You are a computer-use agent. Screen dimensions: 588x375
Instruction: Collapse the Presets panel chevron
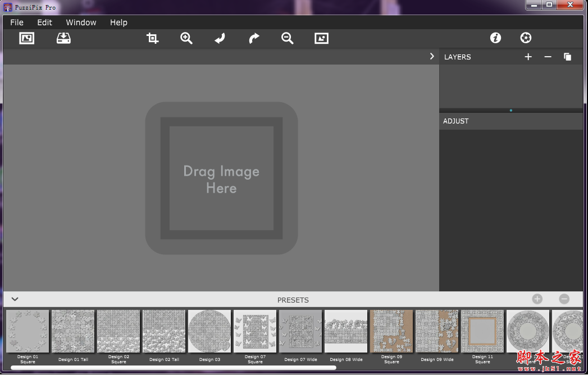point(15,299)
